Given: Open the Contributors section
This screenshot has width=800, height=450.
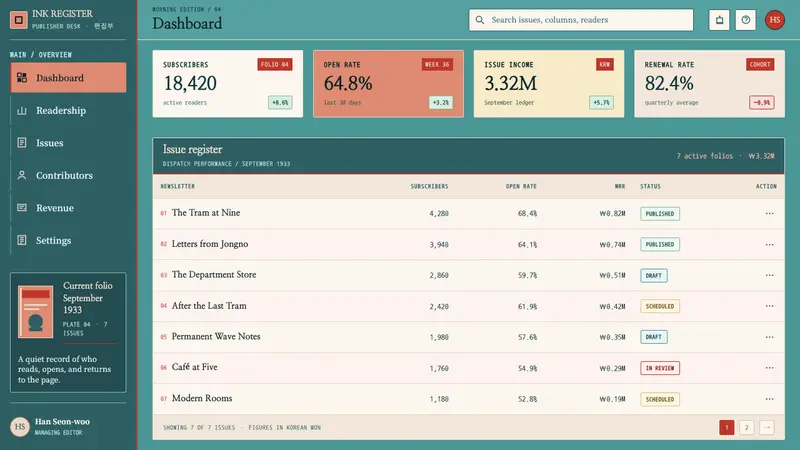Looking at the screenshot, I should [68, 175].
